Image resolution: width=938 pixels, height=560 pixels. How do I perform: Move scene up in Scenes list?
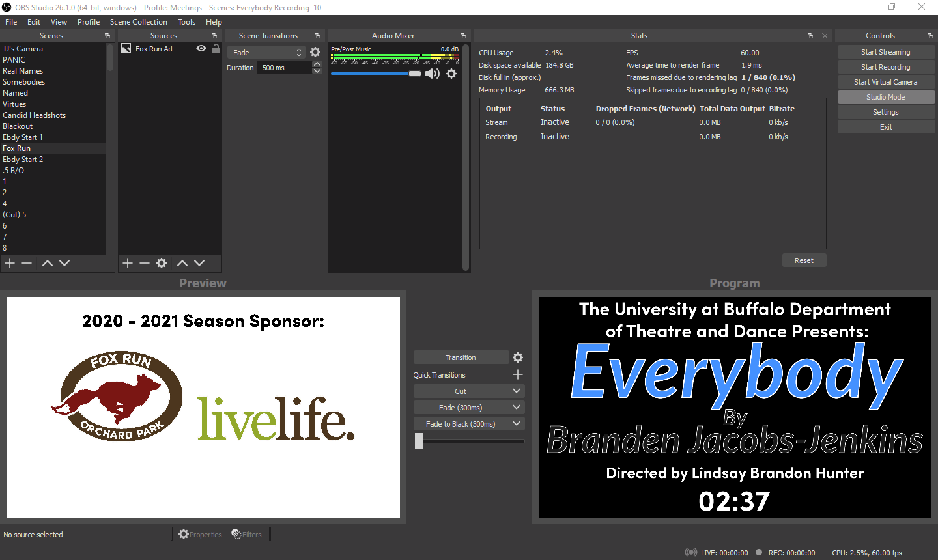pos(48,263)
